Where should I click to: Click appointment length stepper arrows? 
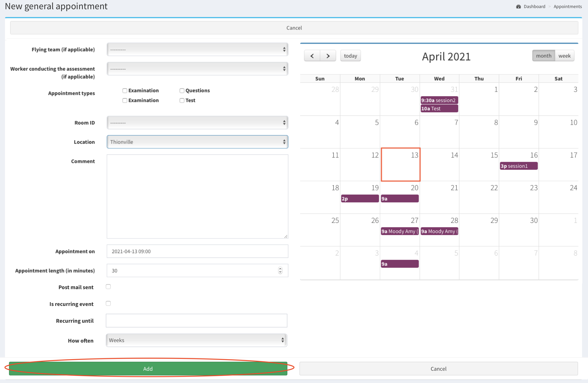coord(280,270)
